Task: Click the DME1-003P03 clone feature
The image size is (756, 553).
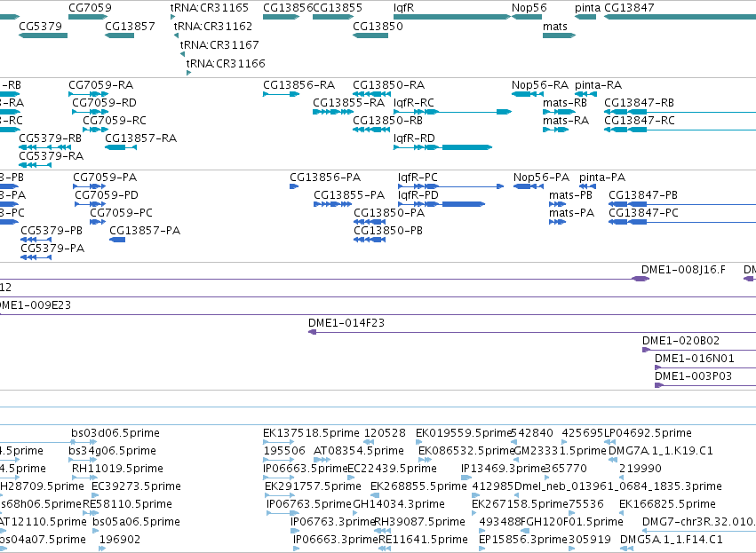Action: 705,385
